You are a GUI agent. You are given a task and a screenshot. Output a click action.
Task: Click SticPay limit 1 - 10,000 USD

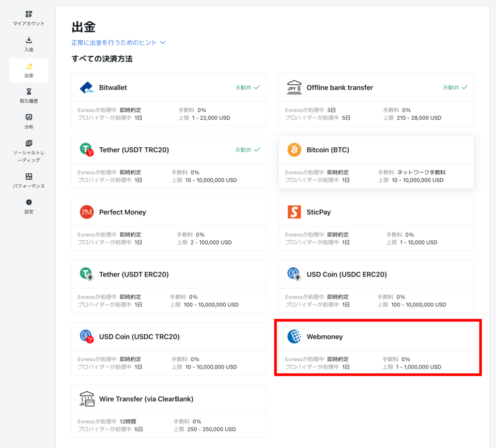point(418,242)
